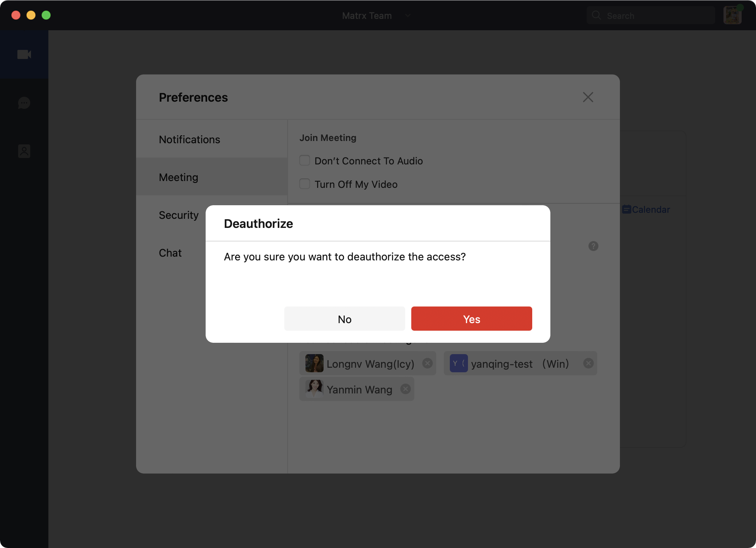
Task: Remove Longnv Wang(Icy) from list
Action: tap(428, 363)
